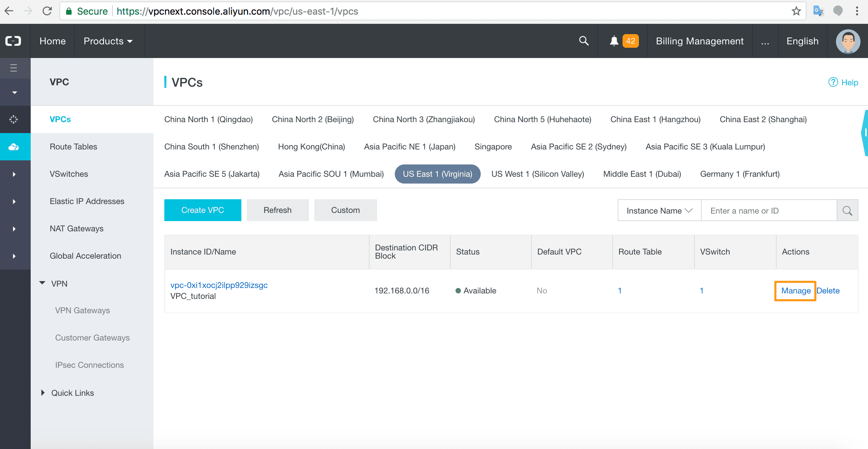
Task: Switch region to Asia Pacific SOU 1 (Mumbai)
Action: pos(331,174)
